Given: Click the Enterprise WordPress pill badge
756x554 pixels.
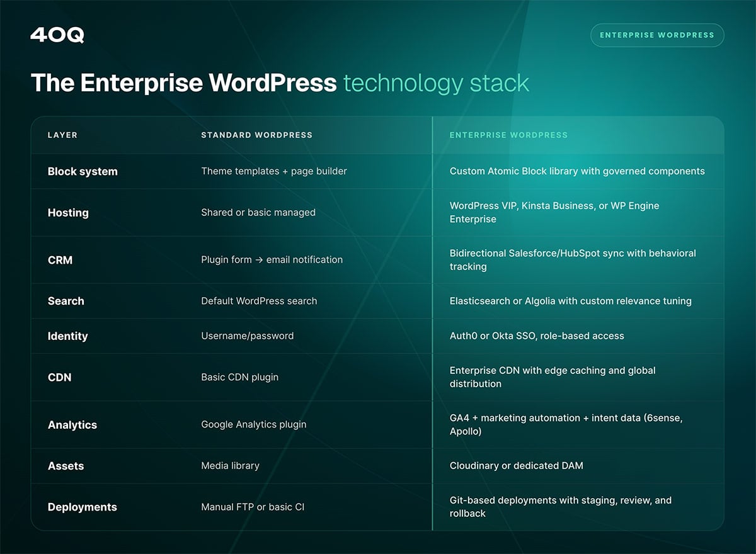Looking at the screenshot, I should 657,35.
